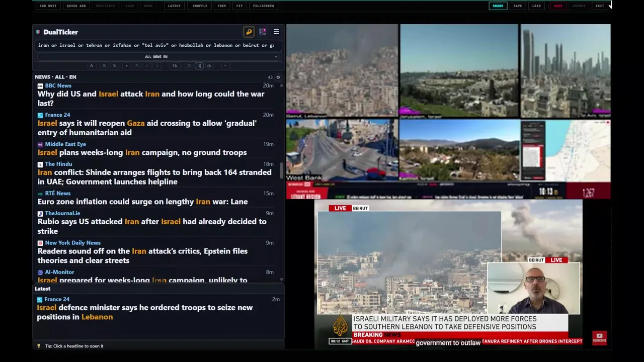Open the playlist icon beside the key icon

tap(263, 32)
